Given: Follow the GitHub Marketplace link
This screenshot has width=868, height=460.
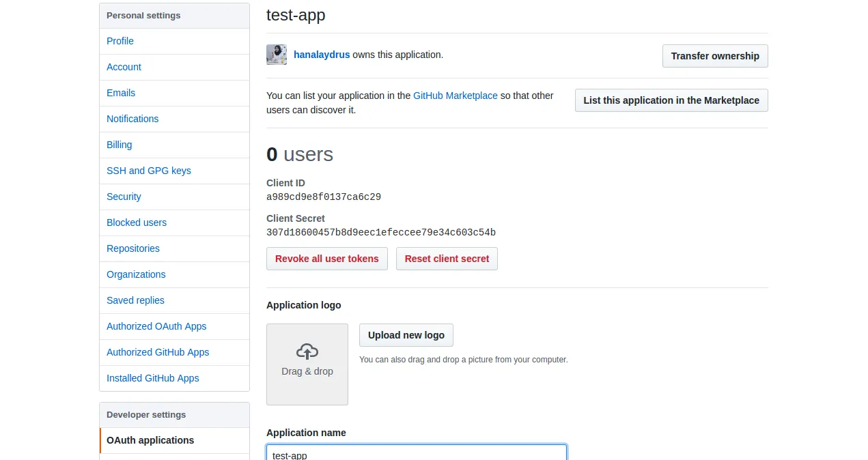Looking at the screenshot, I should coord(456,96).
